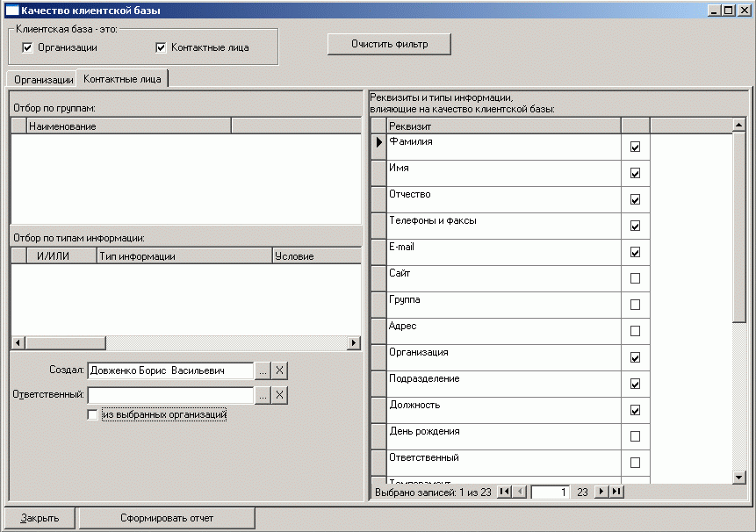Viewport: 756px width, 532px height.
Task: Click the record number field showing 1
Action: [551, 492]
